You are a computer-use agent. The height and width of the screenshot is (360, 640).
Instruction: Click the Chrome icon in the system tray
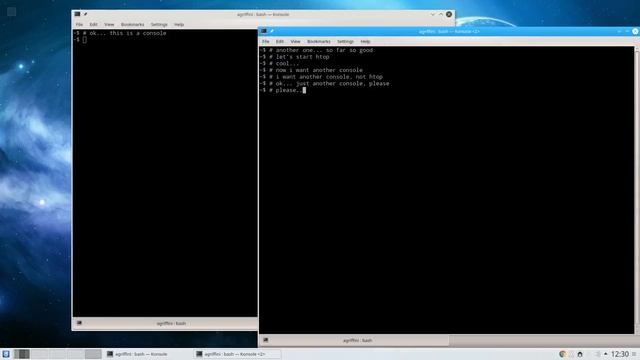(562, 354)
